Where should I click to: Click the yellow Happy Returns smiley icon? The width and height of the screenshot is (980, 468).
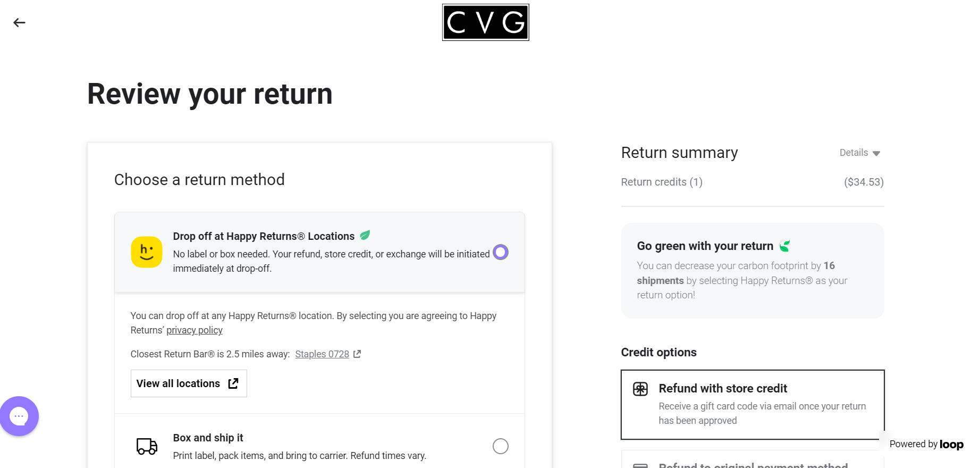147,252
